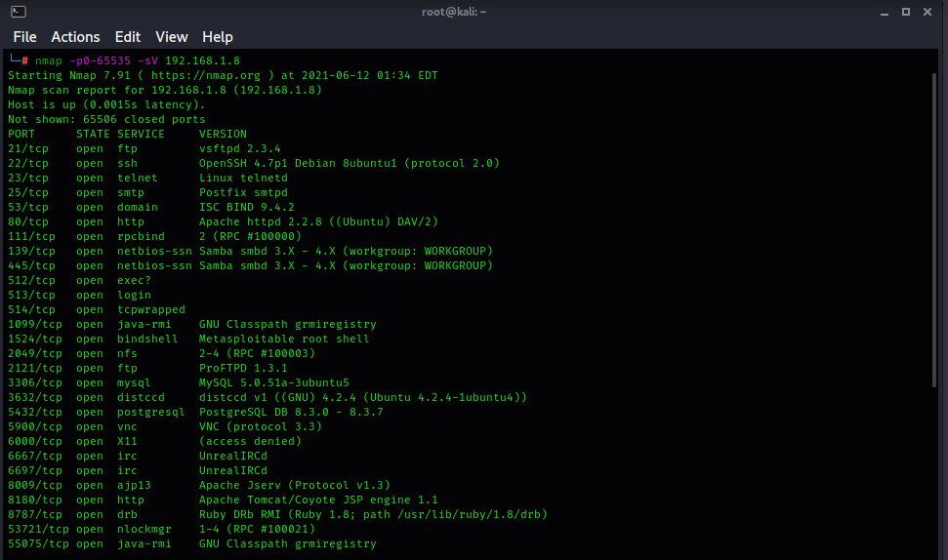Click the nmap command line text
The image size is (948, 560).
[x=138, y=60]
